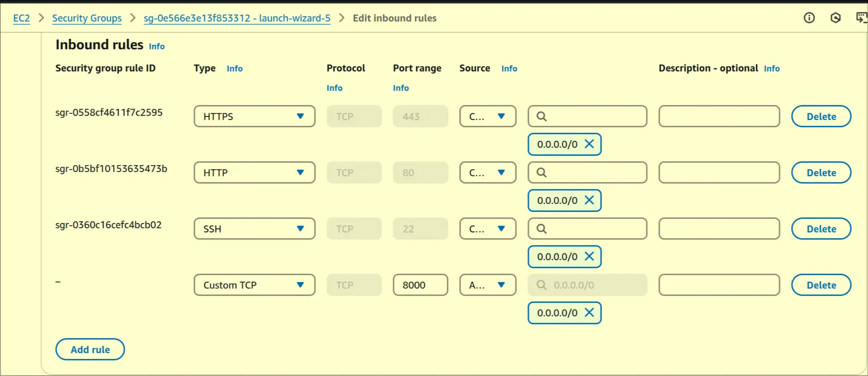The image size is (868, 376).
Task: Open the source type dropdown for the HTTP rule
Action: [487, 173]
